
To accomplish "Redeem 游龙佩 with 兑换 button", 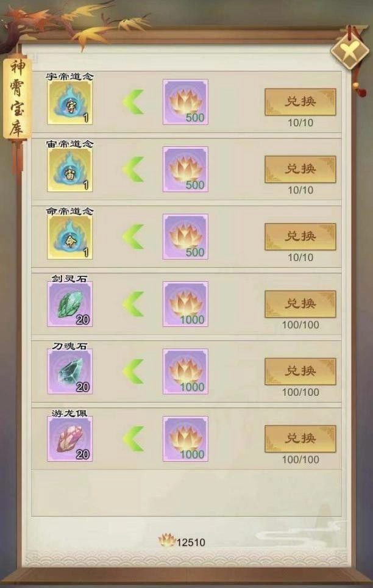I will 300,439.
